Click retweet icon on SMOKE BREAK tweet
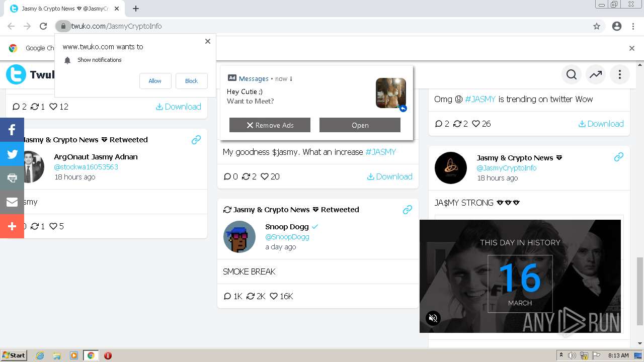The height and width of the screenshot is (362, 644). pos(251,296)
